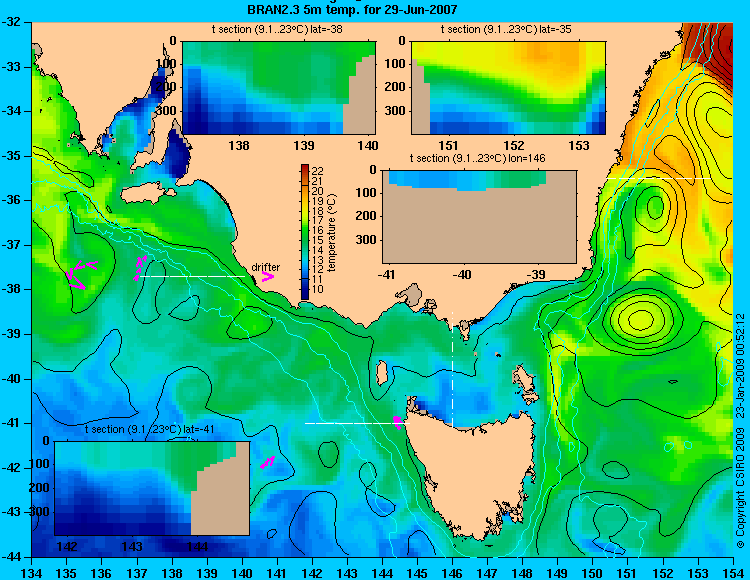
Task: Click the '-32' latitude axis label
Action: pyautogui.click(x=12, y=22)
